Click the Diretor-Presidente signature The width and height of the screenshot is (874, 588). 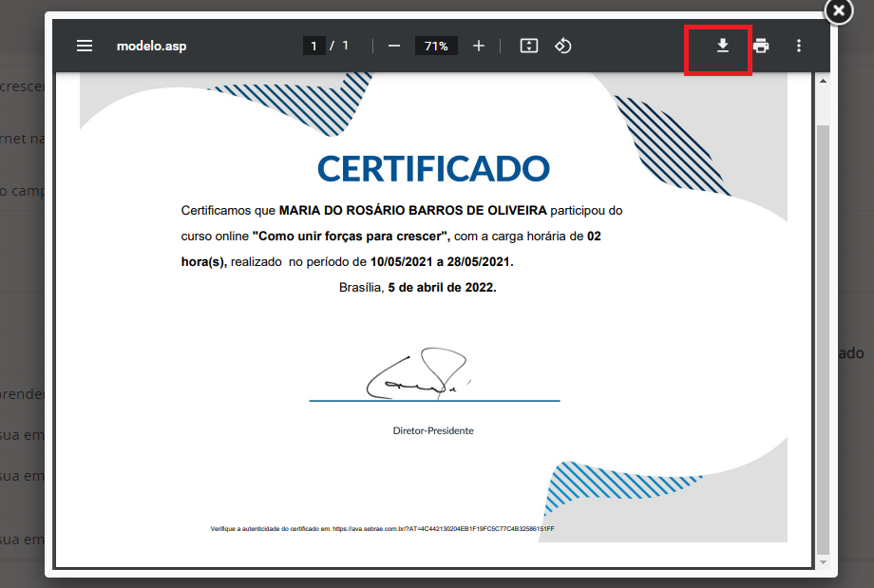pyautogui.click(x=418, y=375)
